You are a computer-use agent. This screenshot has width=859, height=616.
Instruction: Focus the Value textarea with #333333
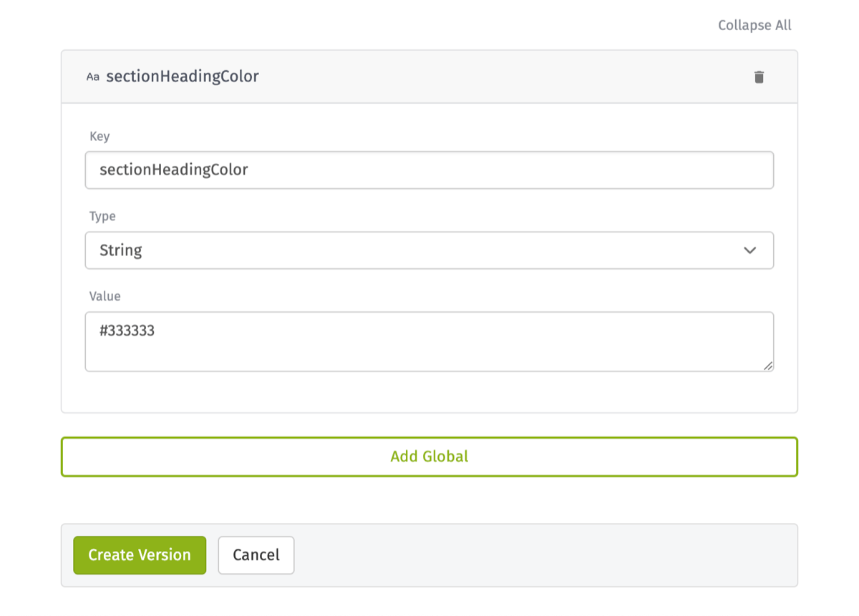tap(429, 342)
